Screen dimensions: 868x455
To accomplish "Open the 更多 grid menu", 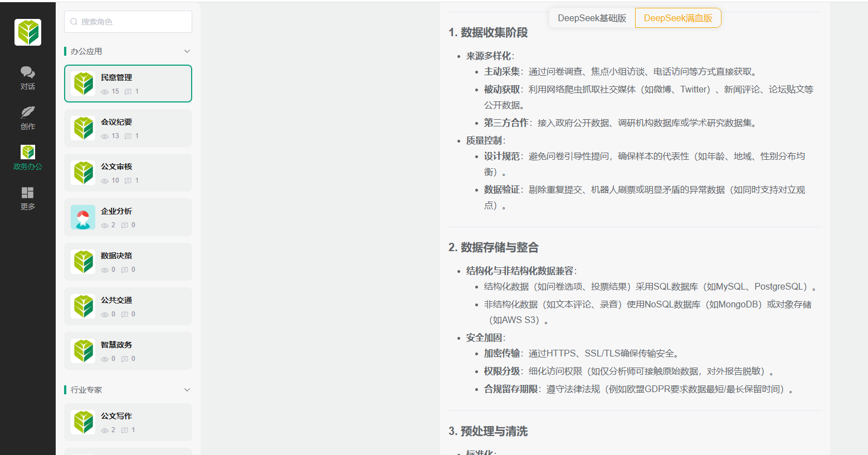I will [28, 198].
